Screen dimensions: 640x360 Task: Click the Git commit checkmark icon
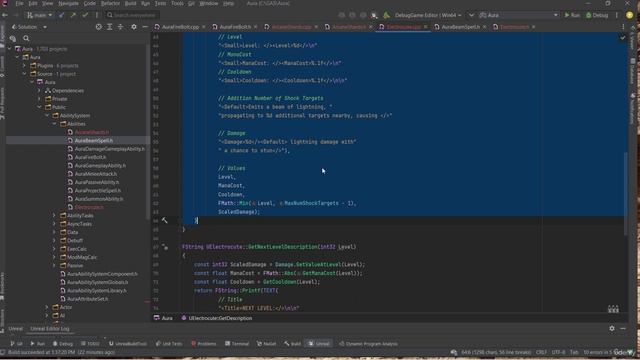coord(85,15)
